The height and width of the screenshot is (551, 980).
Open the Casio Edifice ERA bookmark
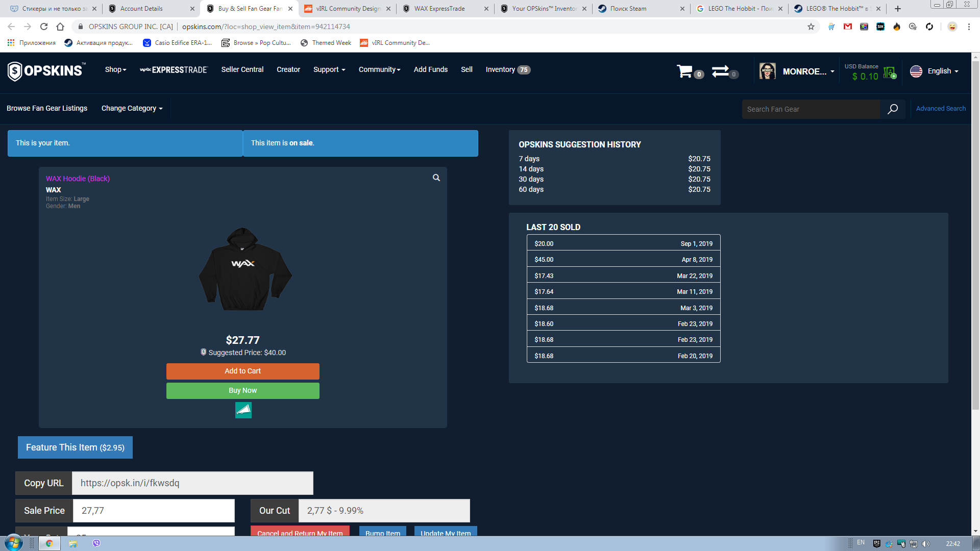point(177,43)
